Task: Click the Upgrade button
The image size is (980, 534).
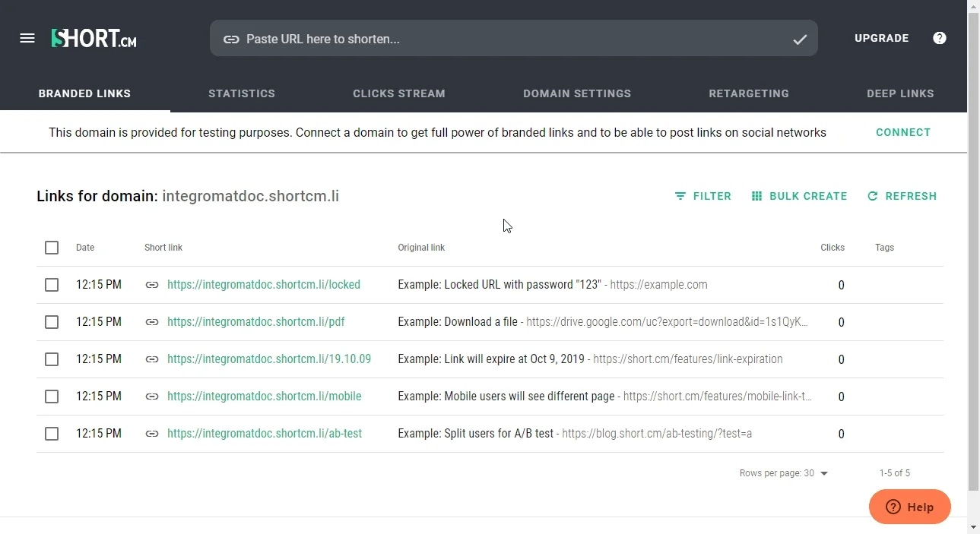Action: coord(882,38)
